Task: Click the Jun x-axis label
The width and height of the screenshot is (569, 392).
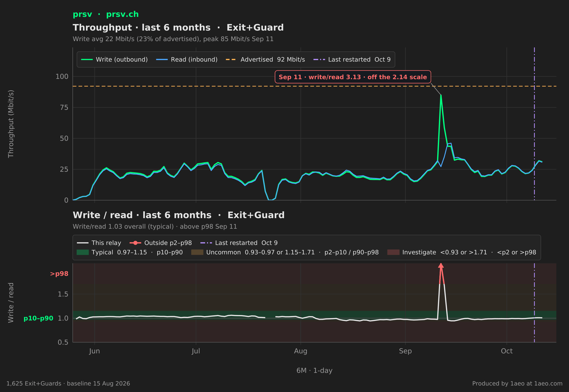Action: point(94,351)
